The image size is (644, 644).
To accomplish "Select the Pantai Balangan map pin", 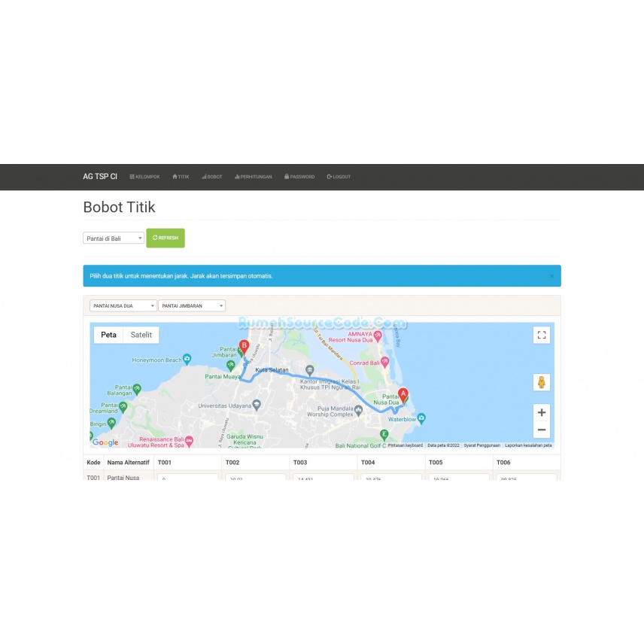I will click(137, 388).
